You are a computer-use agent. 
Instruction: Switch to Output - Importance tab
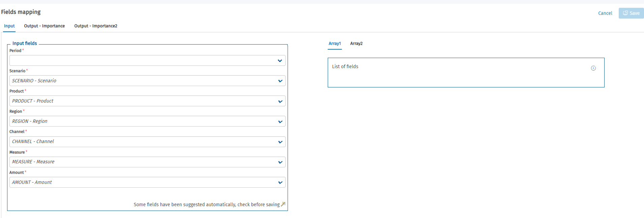coord(45,26)
